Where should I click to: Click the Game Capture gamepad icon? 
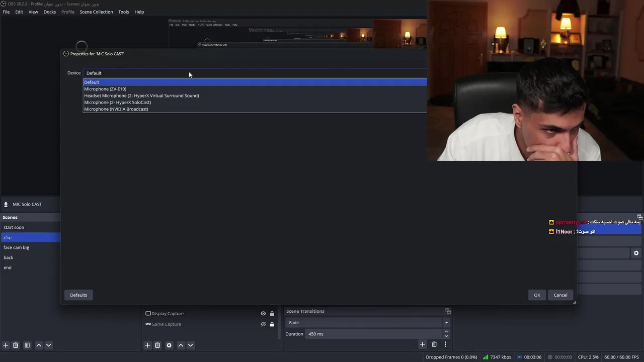(148, 324)
